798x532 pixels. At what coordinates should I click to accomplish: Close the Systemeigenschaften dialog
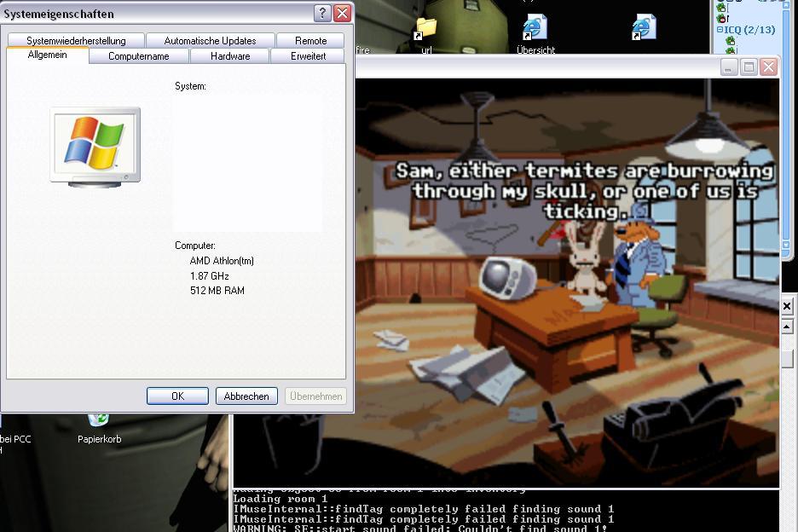(x=343, y=14)
